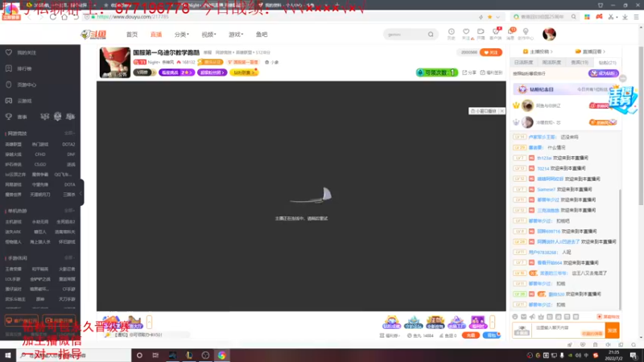
Task: Click the streamer avatar thumbnail
Action: coord(115,63)
